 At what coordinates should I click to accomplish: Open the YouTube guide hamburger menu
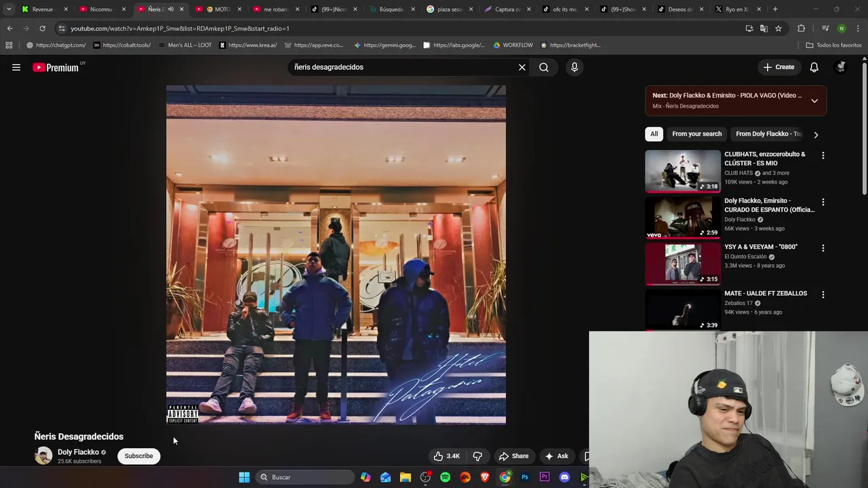pos(16,67)
